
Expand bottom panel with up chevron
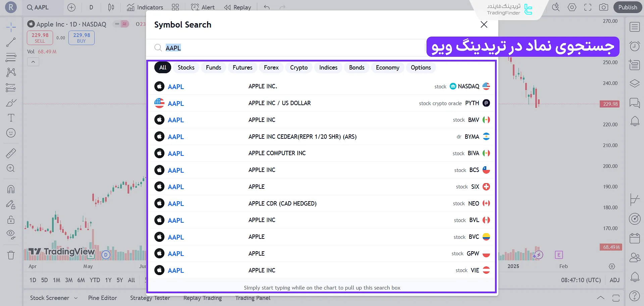(x=600, y=298)
